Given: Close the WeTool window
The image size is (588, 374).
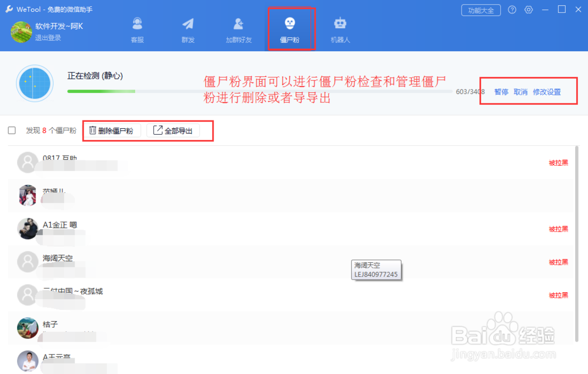Looking at the screenshot, I should tap(578, 9).
